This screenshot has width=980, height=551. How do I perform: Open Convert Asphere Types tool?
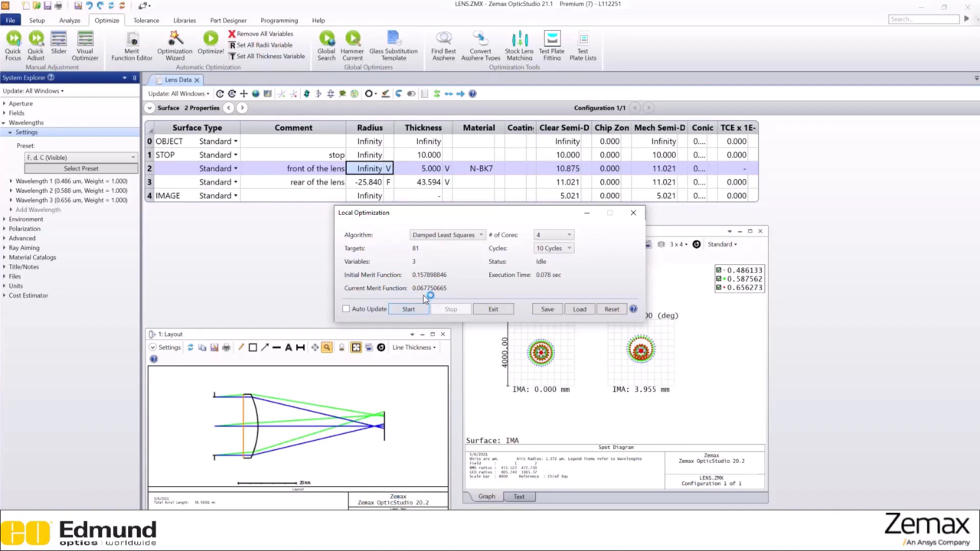click(x=480, y=46)
